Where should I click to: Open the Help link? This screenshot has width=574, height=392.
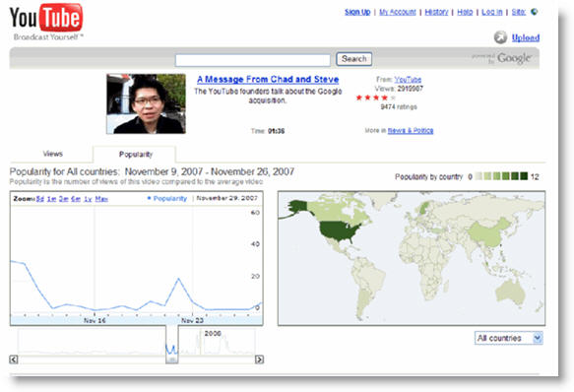pyautogui.click(x=465, y=12)
